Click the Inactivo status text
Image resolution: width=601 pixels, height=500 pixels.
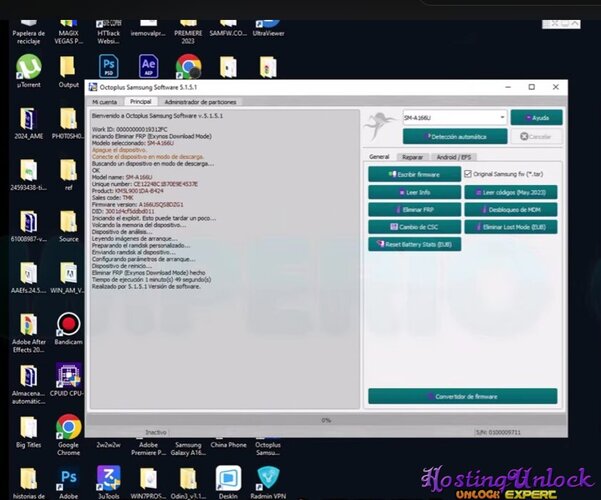pos(156,432)
